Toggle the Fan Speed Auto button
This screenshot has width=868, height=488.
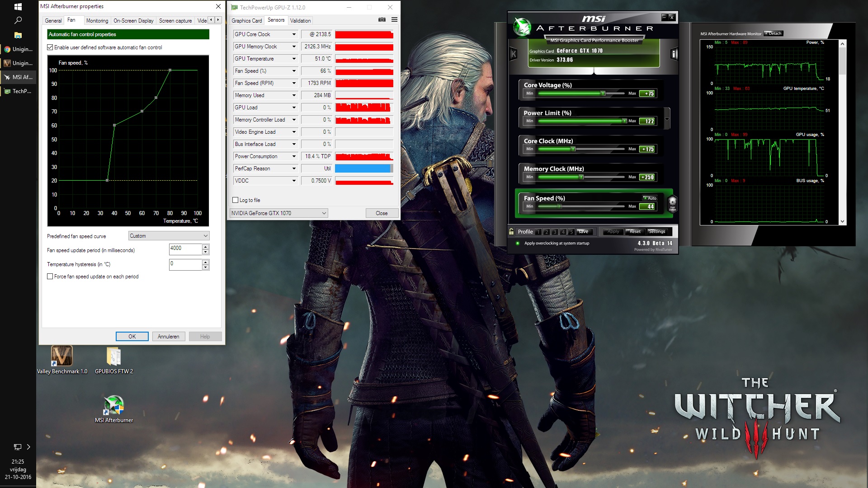point(650,198)
